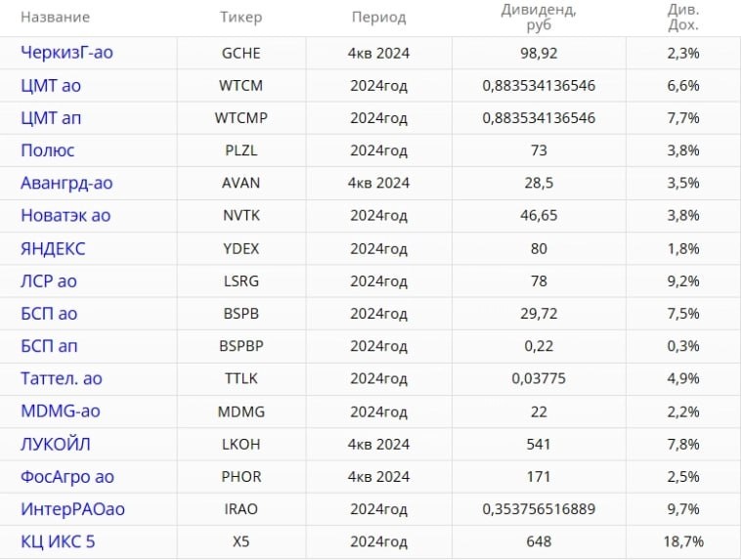Open the КЦ ИКС 5 link

click(x=58, y=541)
